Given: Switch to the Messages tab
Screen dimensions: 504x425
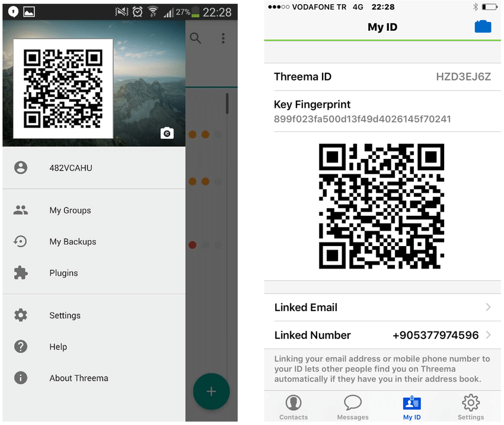Looking at the screenshot, I should pos(353,407).
